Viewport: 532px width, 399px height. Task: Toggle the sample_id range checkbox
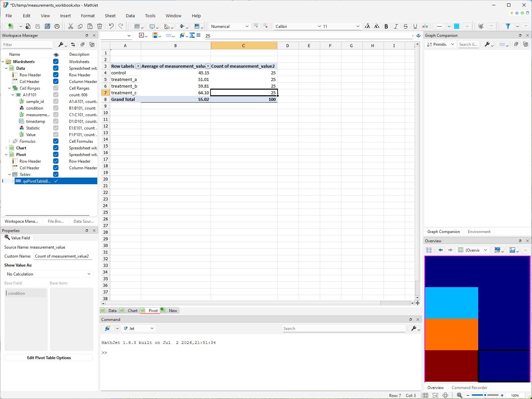coord(56,101)
